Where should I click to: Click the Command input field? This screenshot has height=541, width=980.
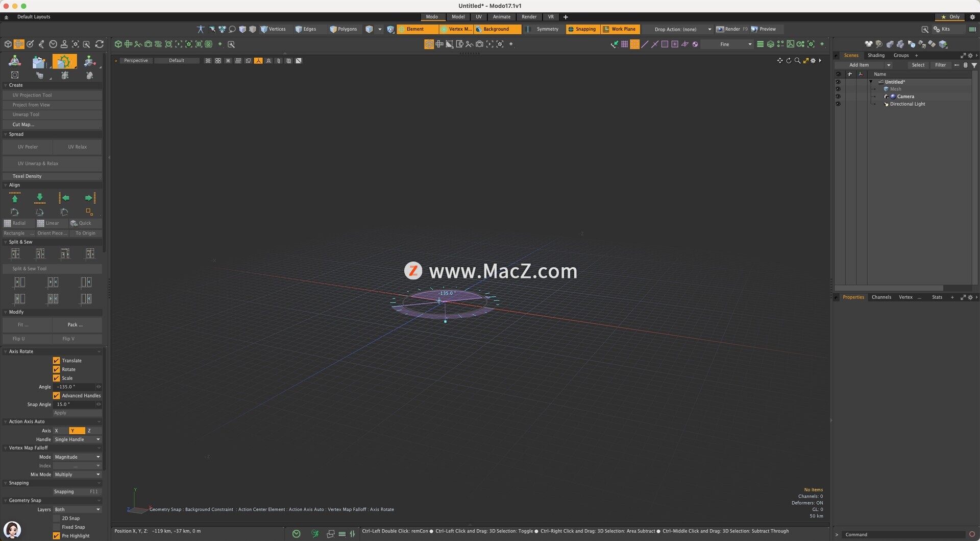click(903, 534)
